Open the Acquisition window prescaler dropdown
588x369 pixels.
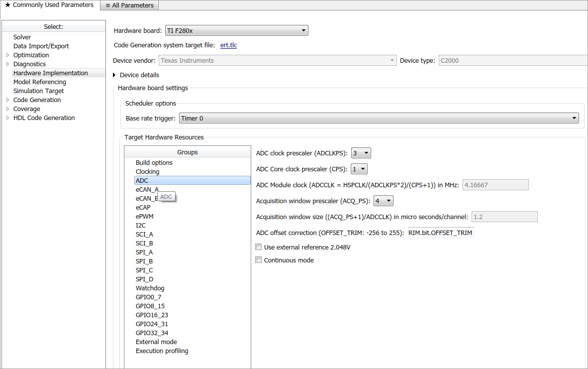(383, 201)
